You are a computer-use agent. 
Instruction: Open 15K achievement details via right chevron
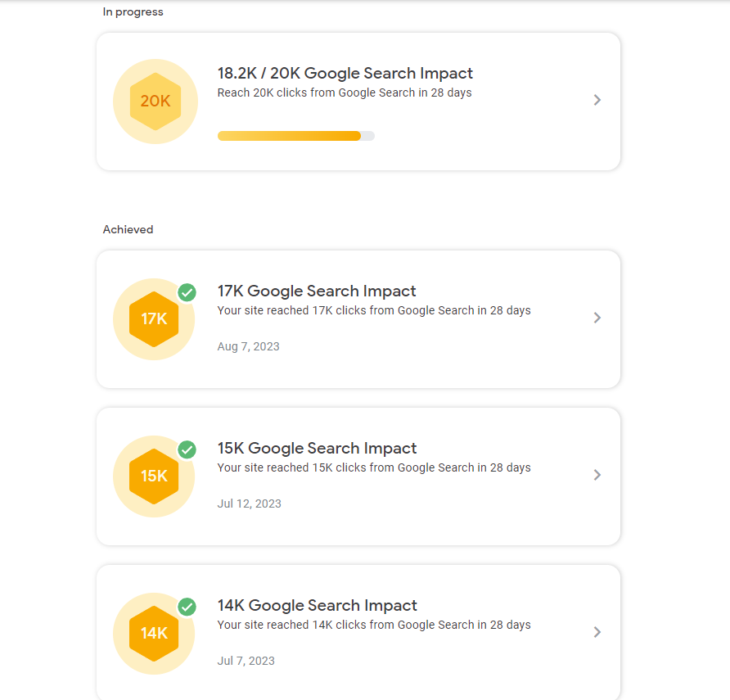click(x=597, y=475)
